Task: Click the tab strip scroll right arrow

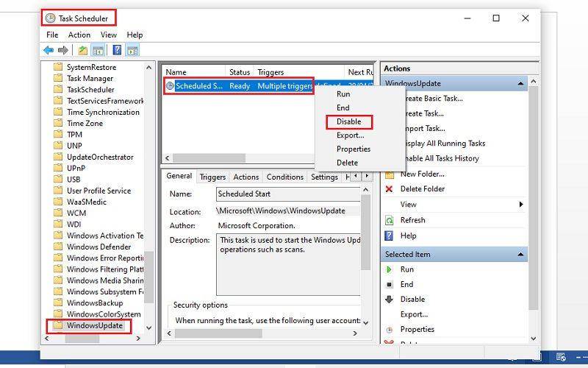Action: click(x=367, y=176)
